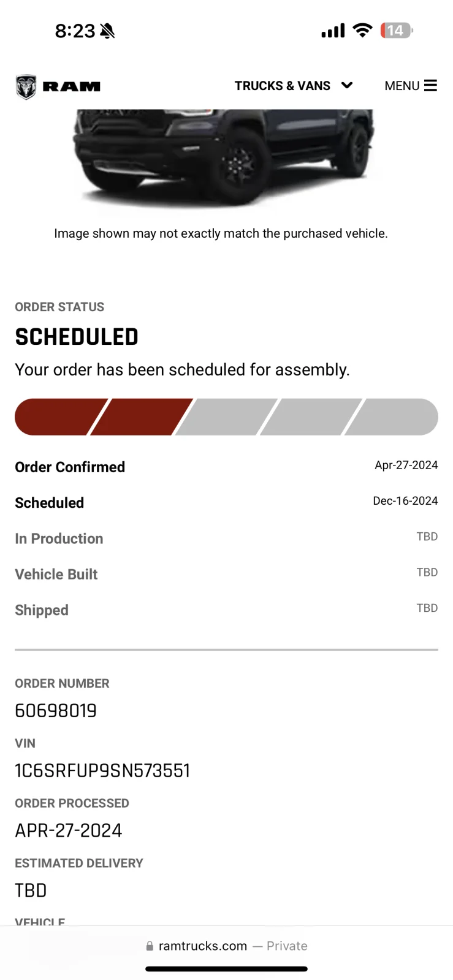Tap the padlock icon beside ramtrucks.com
Viewport: 453px width, 980px height.
click(150, 946)
